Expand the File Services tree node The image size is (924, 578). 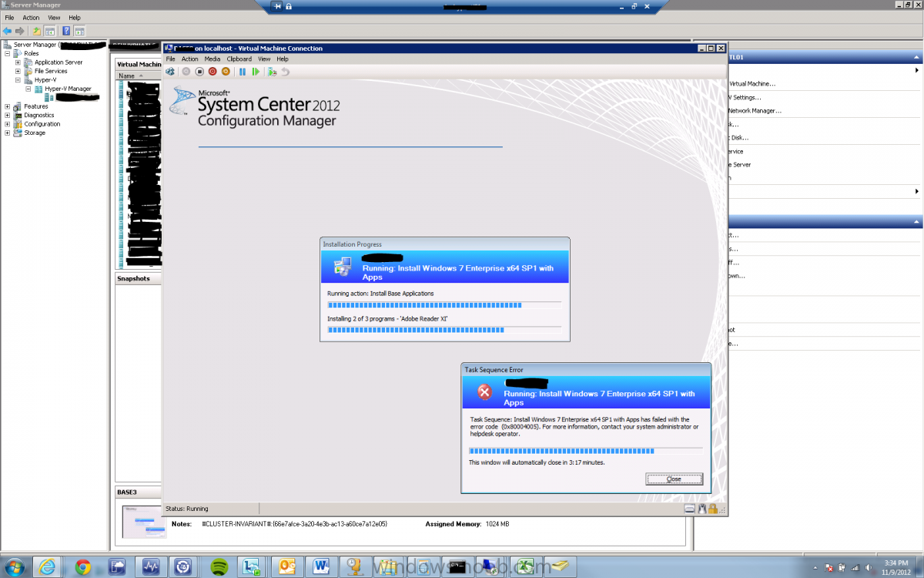[18, 71]
